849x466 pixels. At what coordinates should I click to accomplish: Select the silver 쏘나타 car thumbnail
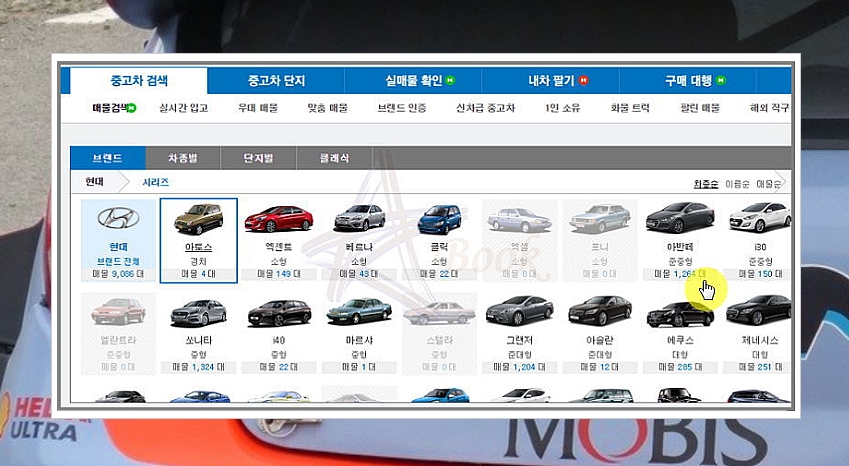pos(198,312)
